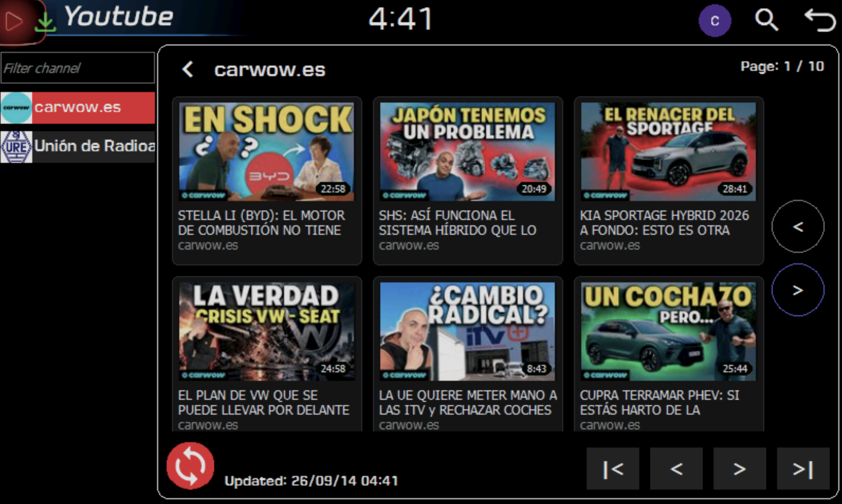
Task: Refresh the video list with the red sync button
Action: 190,465
